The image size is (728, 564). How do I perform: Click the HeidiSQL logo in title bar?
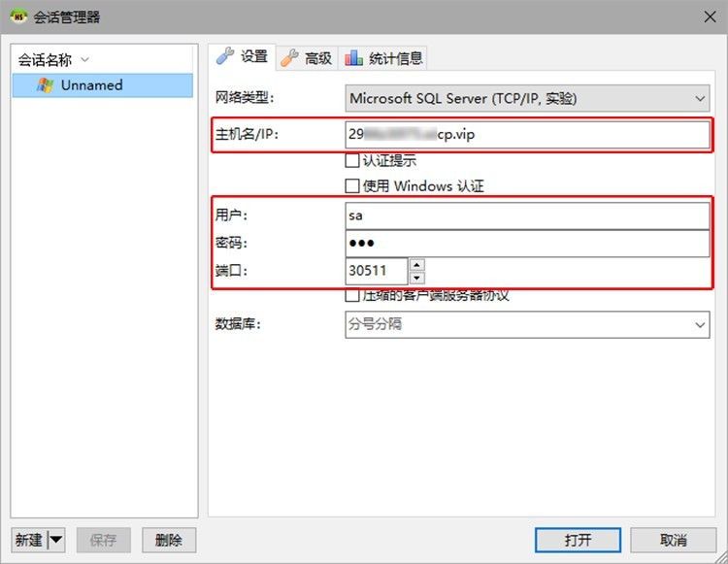point(18,17)
